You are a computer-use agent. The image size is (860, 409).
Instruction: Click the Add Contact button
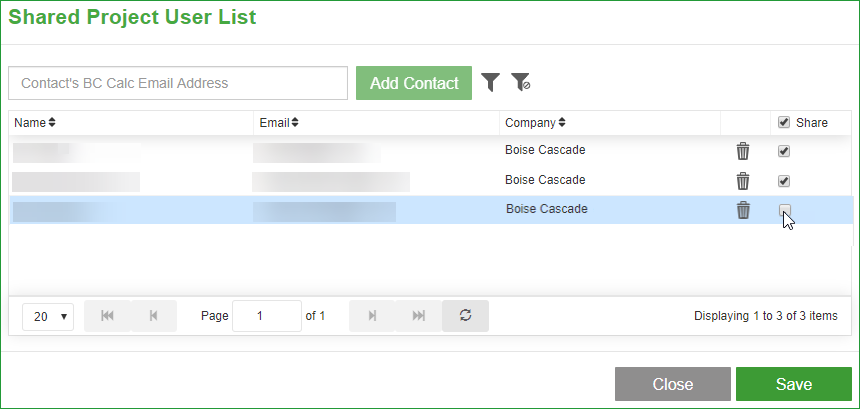[414, 83]
